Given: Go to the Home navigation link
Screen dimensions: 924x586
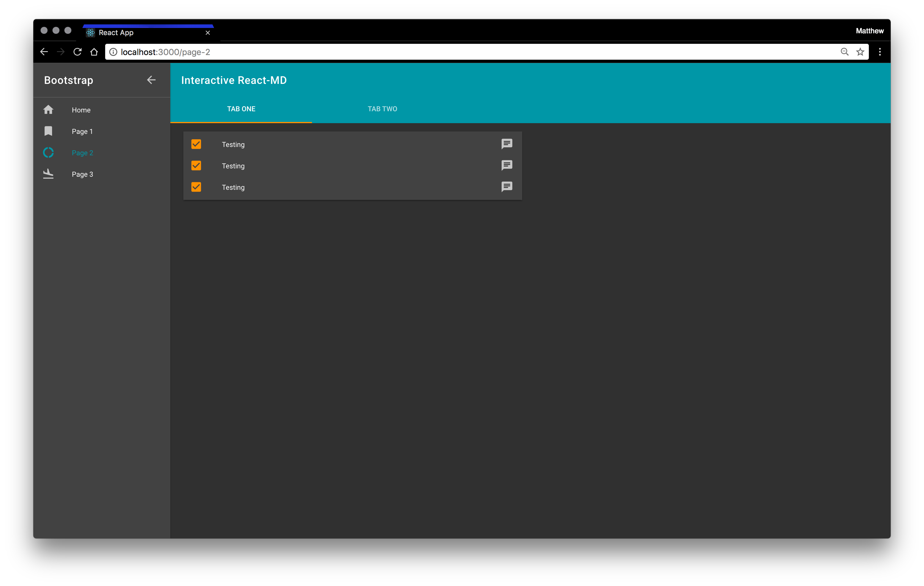Looking at the screenshot, I should 81,110.
